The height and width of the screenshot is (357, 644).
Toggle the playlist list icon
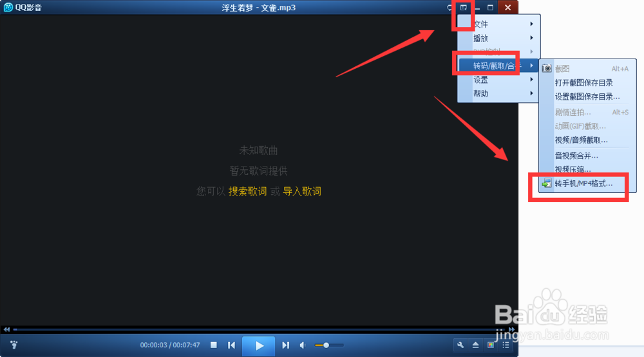pyautogui.click(x=506, y=345)
